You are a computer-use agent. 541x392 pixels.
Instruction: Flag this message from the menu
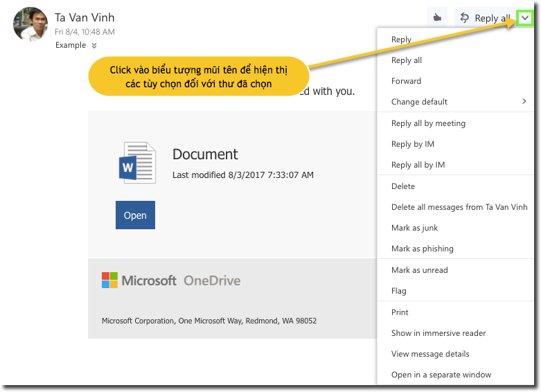(x=399, y=291)
